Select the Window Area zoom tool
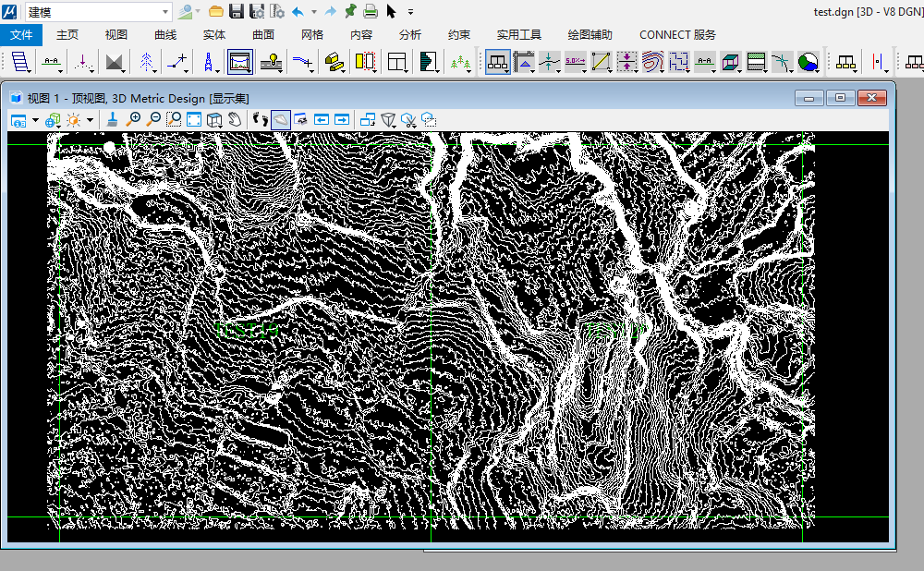 click(x=174, y=119)
